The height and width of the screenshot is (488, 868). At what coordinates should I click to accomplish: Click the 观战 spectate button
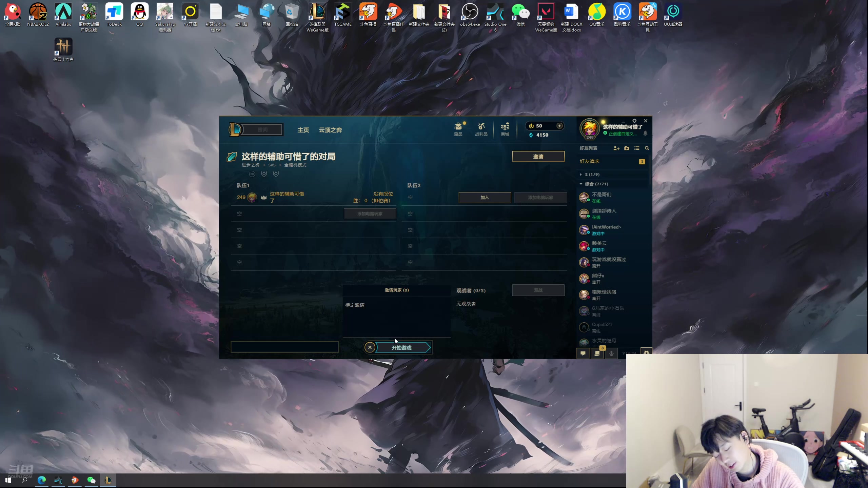click(x=538, y=290)
